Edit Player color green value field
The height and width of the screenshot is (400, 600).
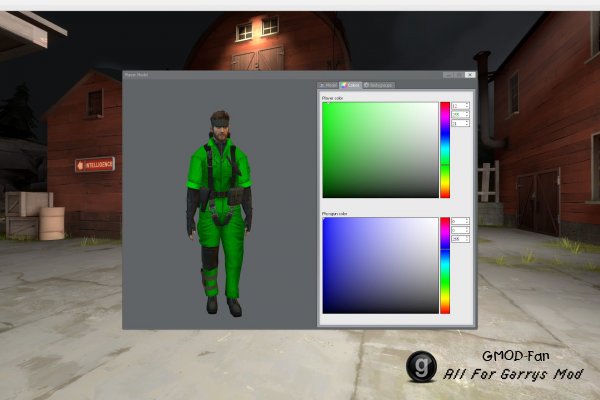(460, 114)
